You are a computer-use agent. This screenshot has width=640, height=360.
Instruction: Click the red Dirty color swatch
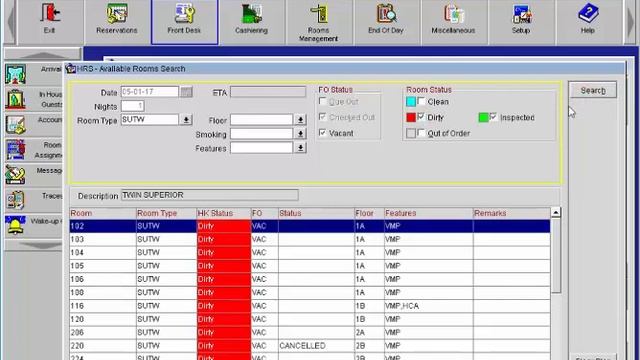[x=411, y=118]
